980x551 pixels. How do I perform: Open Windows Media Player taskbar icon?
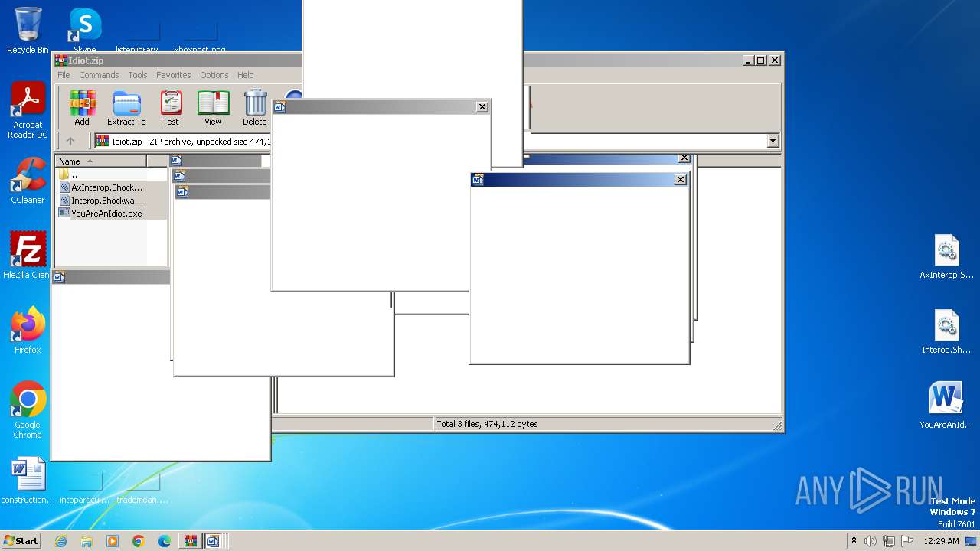pyautogui.click(x=113, y=541)
